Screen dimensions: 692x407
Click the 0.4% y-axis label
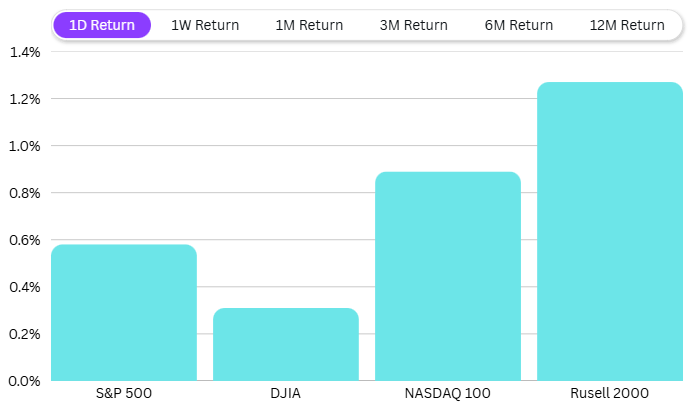coord(24,287)
